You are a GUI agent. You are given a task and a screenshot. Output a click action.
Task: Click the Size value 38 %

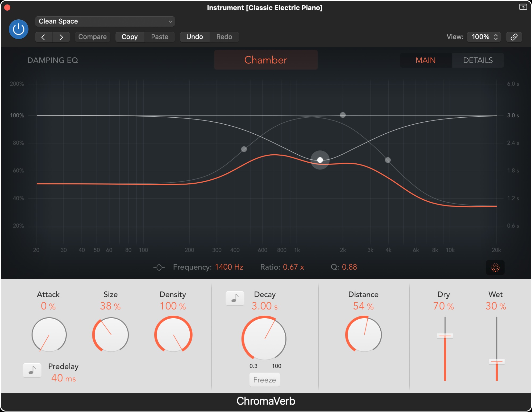pyautogui.click(x=110, y=306)
